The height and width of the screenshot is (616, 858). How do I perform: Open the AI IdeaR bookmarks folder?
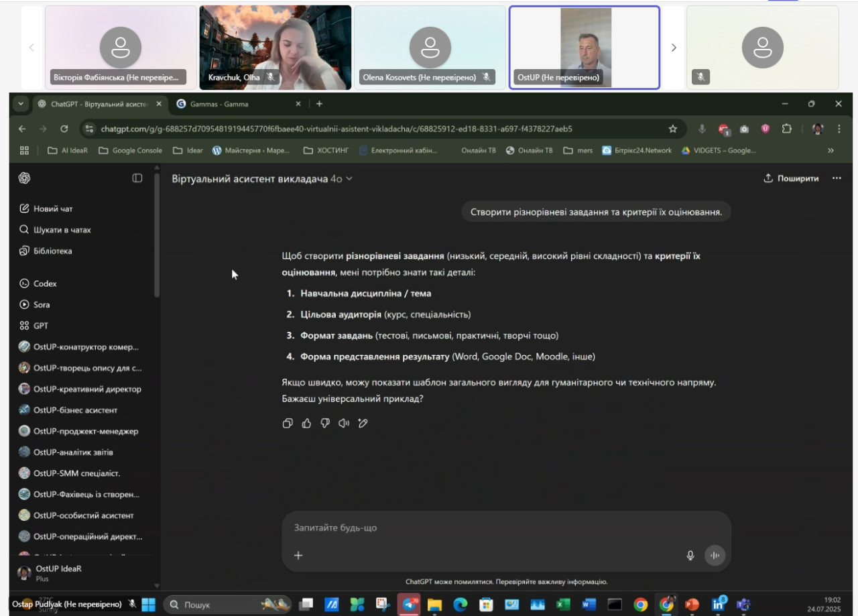[x=68, y=150]
